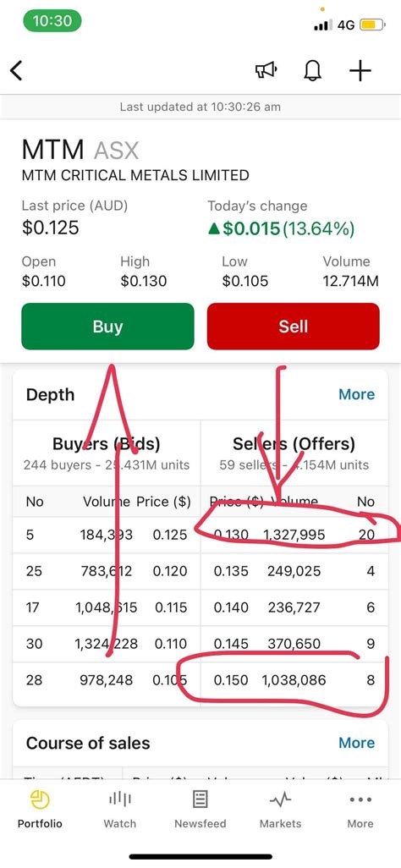Open the megaphone announcements icon

tap(266, 71)
